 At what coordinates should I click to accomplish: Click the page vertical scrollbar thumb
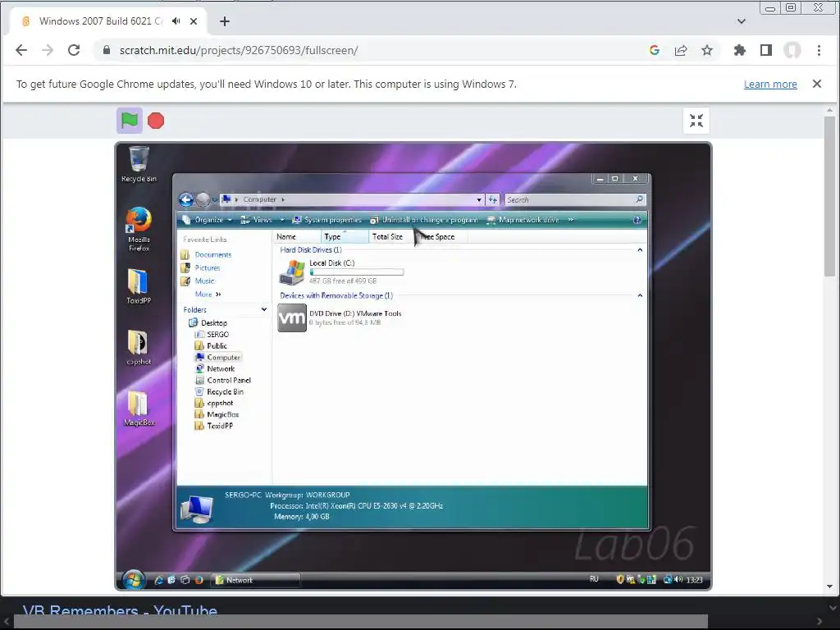(x=830, y=196)
